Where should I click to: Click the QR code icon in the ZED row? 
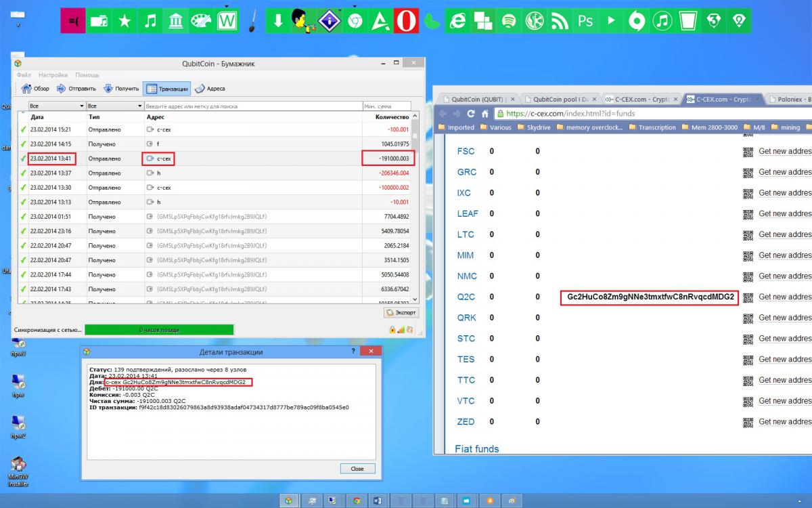point(748,421)
